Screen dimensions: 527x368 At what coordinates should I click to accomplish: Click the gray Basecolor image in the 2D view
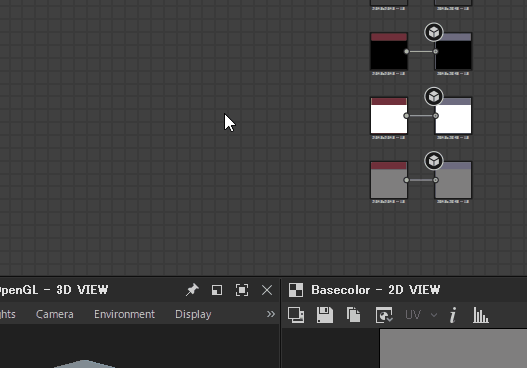click(x=453, y=349)
